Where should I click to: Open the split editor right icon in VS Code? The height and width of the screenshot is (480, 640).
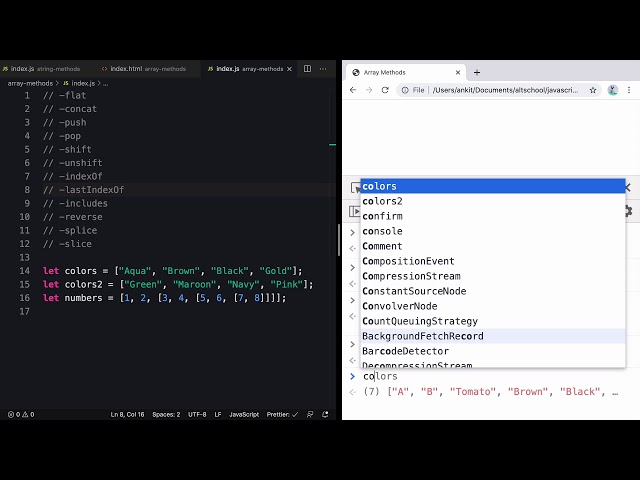pyautogui.click(x=307, y=69)
